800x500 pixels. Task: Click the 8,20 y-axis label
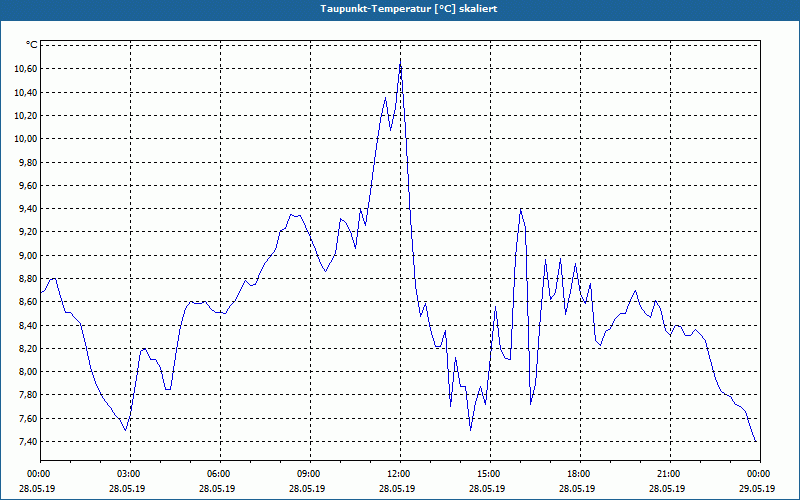(29, 348)
